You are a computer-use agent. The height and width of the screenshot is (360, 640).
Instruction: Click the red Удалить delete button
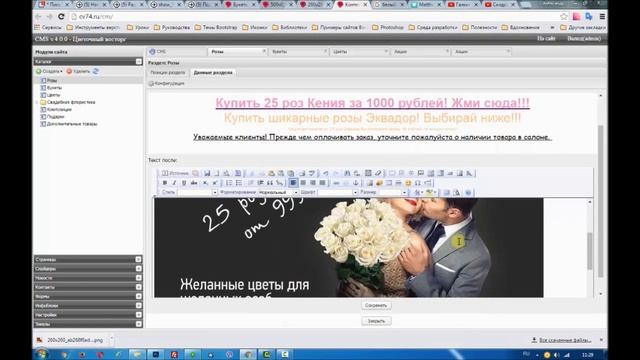[78, 71]
